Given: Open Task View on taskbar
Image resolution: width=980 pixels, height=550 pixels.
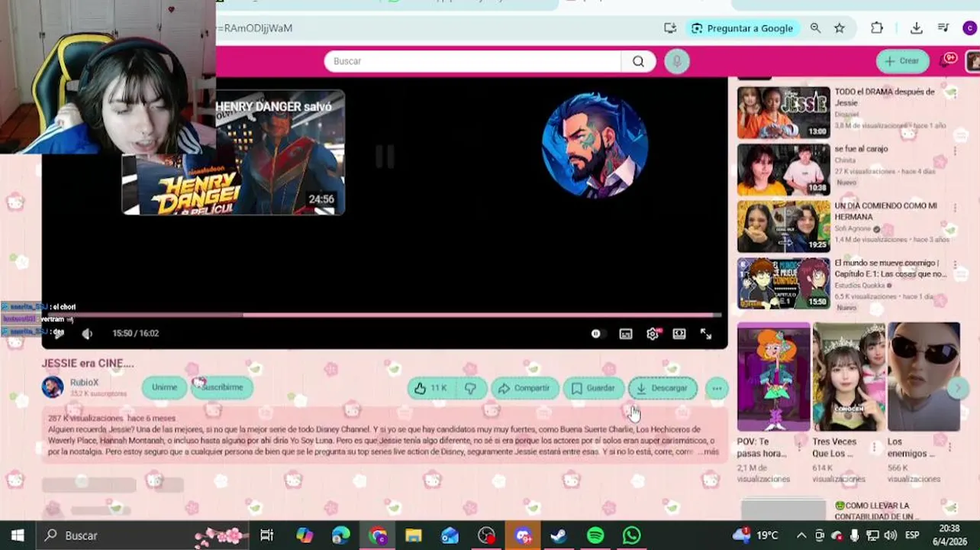Looking at the screenshot, I should (x=266, y=535).
